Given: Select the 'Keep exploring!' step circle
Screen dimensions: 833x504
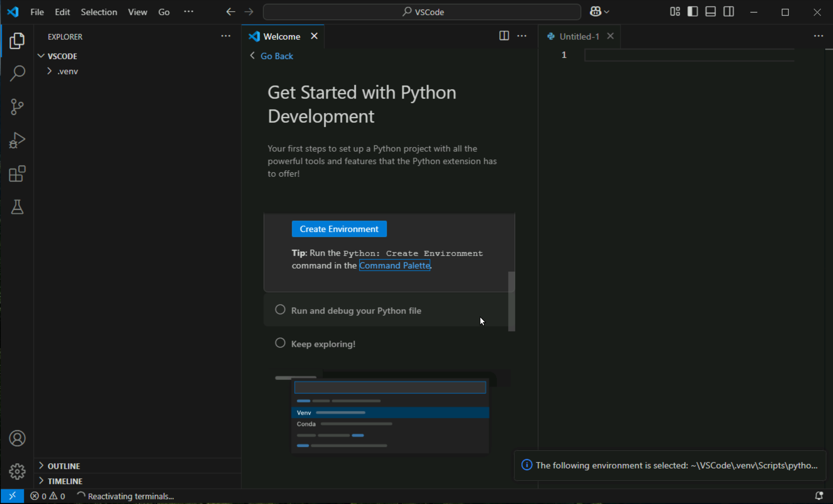Looking at the screenshot, I should pyautogui.click(x=280, y=343).
